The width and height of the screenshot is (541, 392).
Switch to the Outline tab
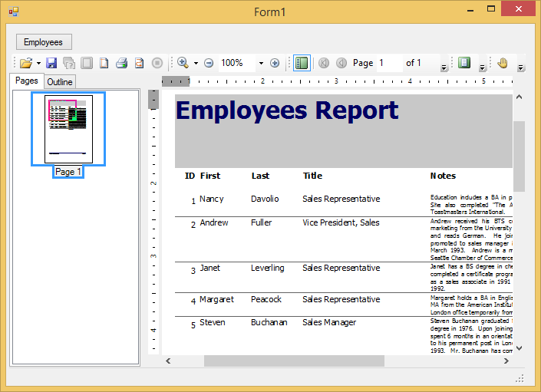[x=60, y=82]
